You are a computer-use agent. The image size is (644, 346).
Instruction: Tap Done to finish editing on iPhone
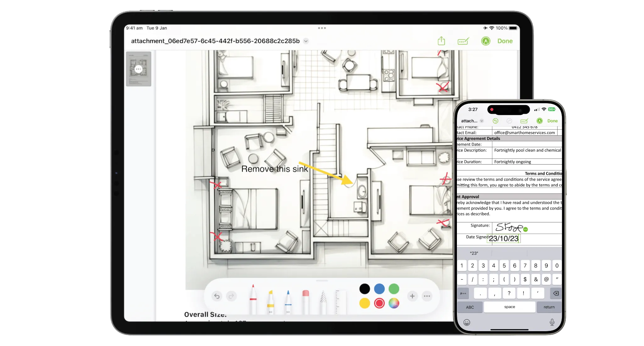(x=553, y=120)
